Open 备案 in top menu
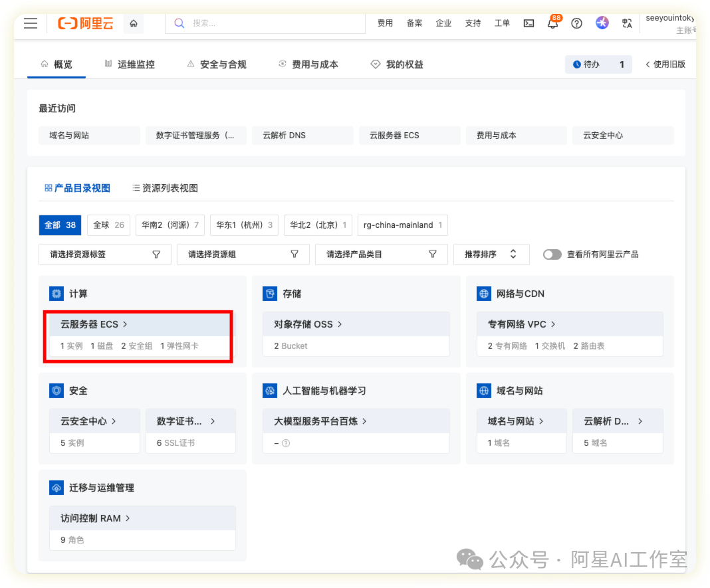This screenshot has width=710, height=588. (x=414, y=23)
